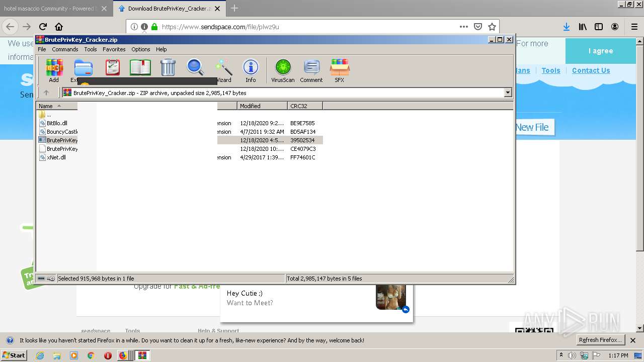Click the volume speaker tray icon
Viewport: 644px width, 362px height.
coord(573,355)
